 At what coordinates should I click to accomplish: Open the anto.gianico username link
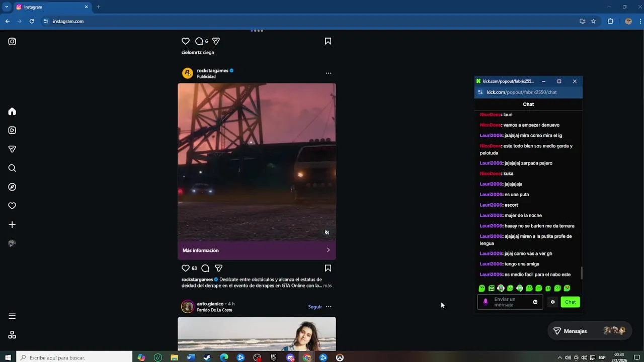210,304
